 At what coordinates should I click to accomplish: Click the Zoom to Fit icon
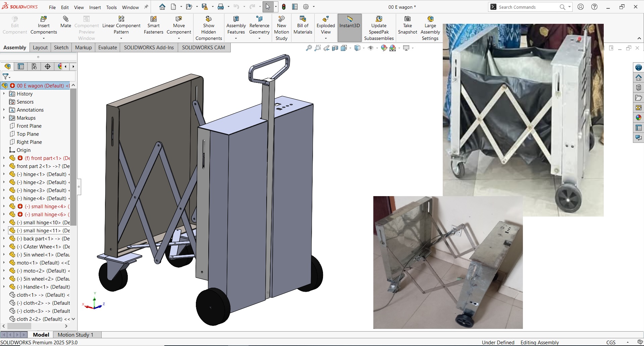tap(309, 48)
